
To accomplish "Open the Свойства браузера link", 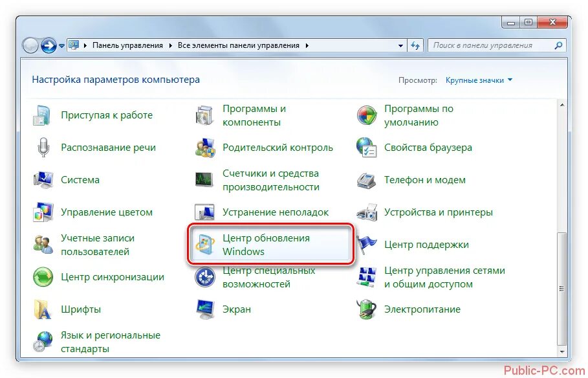I will point(428,147).
